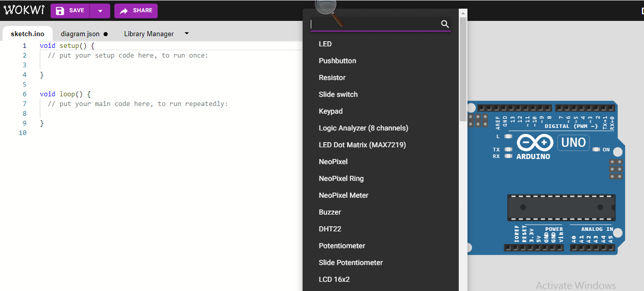The width and height of the screenshot is (644, 291).
Task: Click the SAVE button
Action: (70, 11)
